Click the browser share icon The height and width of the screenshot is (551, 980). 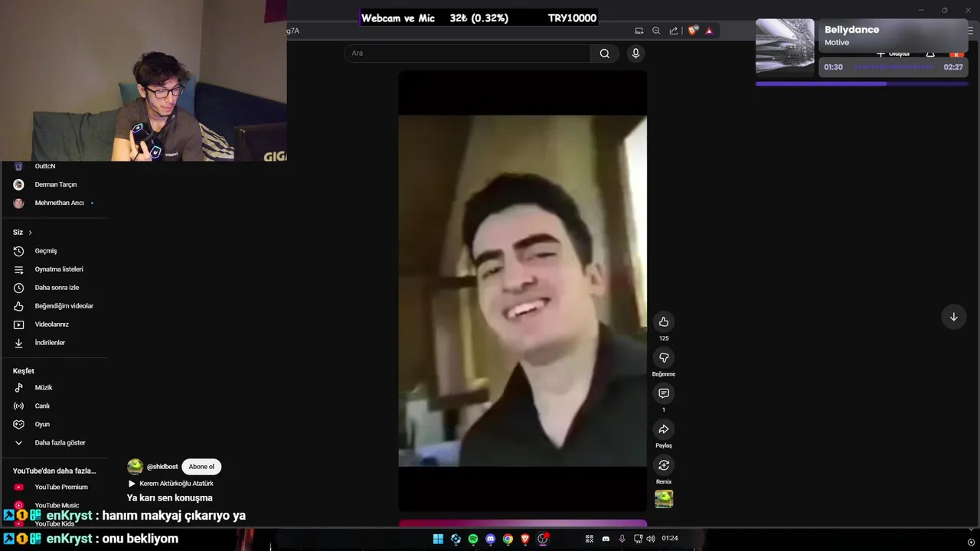tap(674, 31)
